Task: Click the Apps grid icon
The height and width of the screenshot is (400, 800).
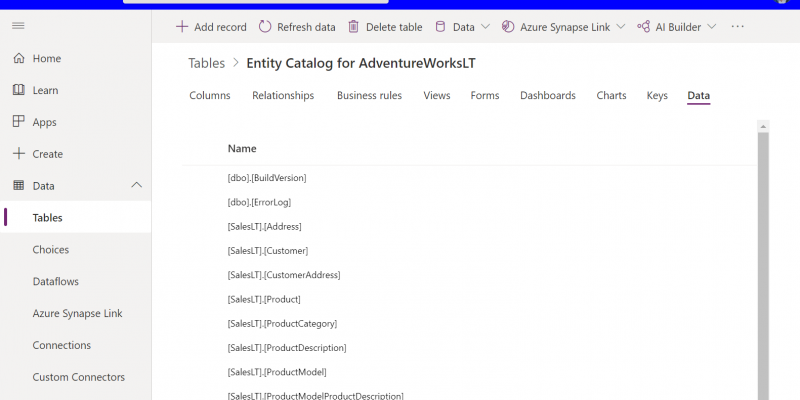Action: 18,121
